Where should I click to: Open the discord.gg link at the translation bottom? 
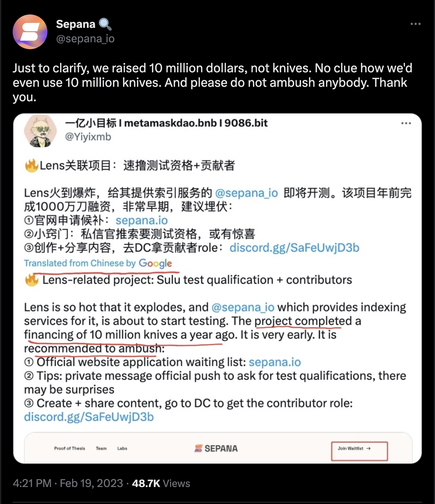tap(89, 417)
